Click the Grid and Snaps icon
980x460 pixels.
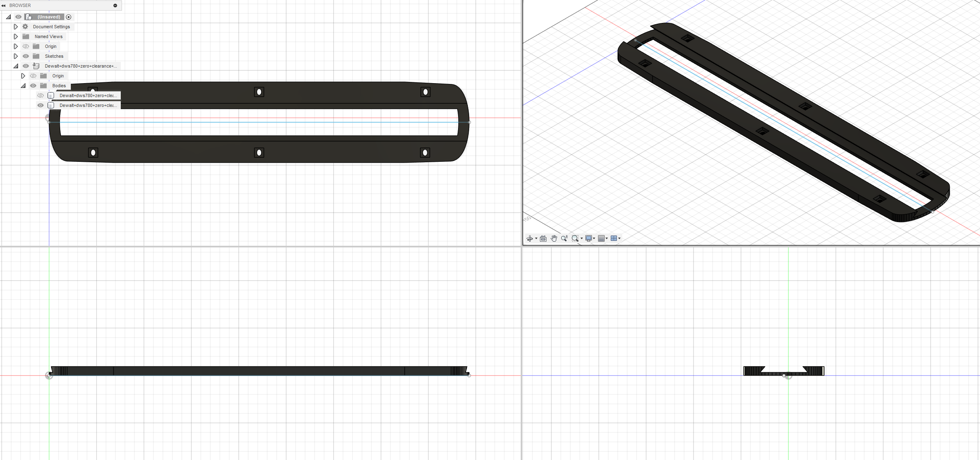pos(601,238)
